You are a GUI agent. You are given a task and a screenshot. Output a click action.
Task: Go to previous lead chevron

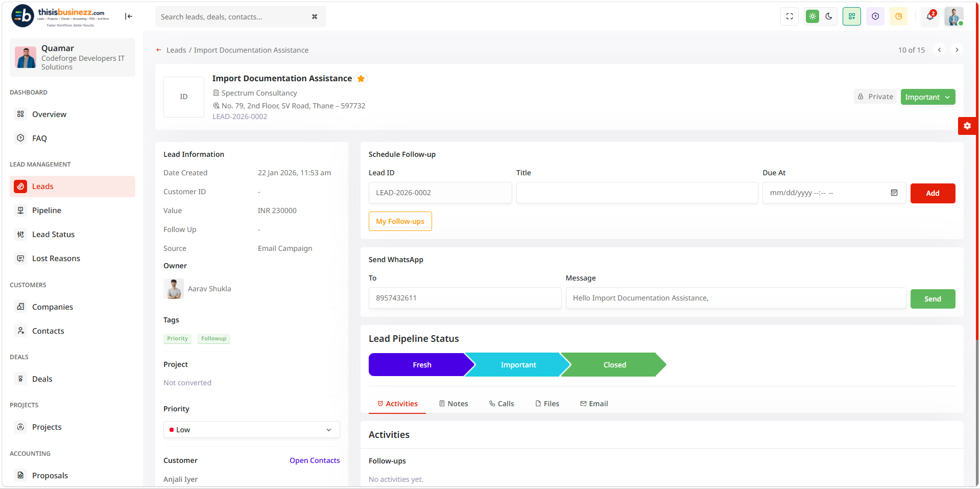[939, 50]
